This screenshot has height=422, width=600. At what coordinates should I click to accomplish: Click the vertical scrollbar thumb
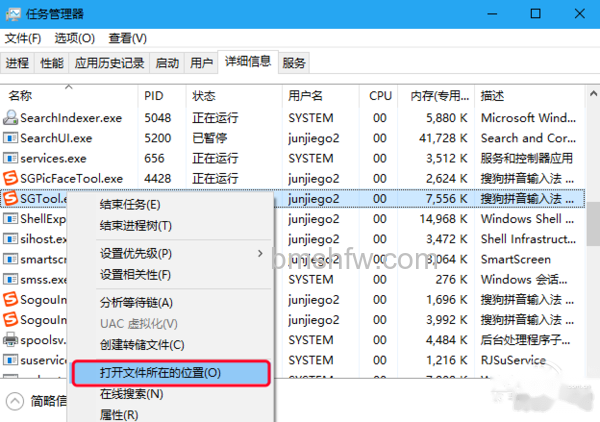click(x=593, y=224)
